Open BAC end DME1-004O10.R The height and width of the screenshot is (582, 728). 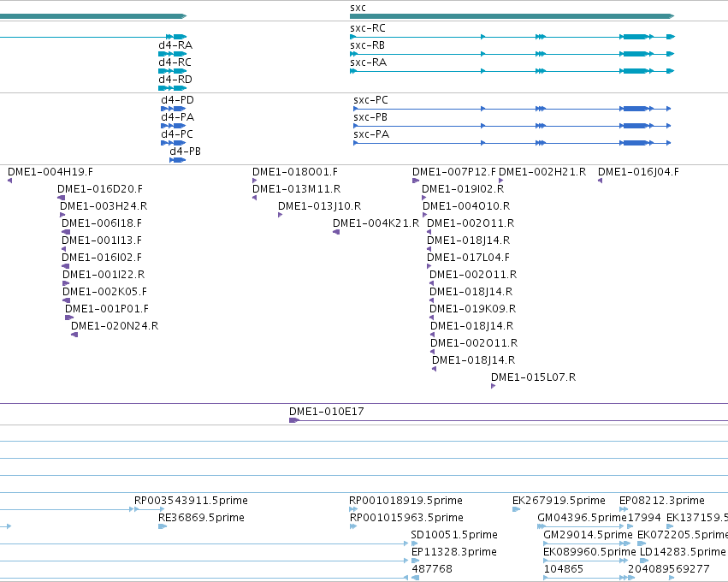click(x=466, y=207)
